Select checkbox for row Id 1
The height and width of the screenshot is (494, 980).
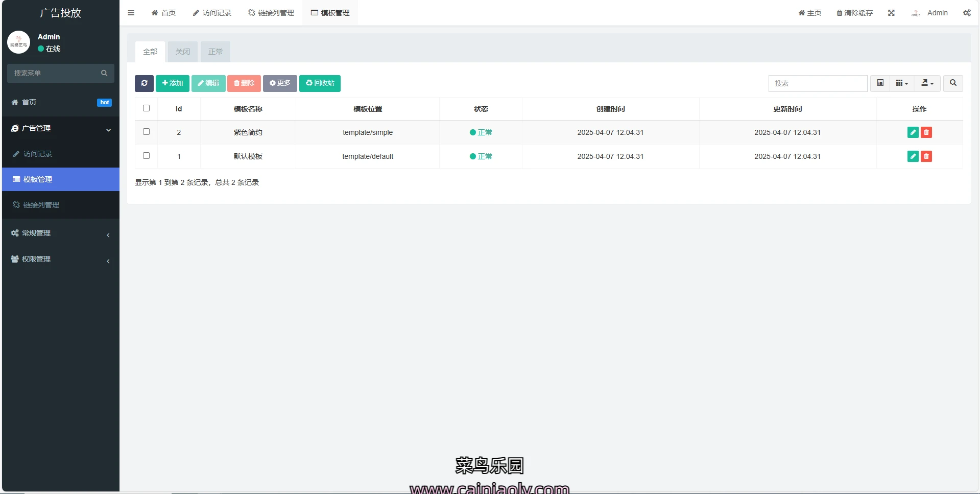click(146, 156)
